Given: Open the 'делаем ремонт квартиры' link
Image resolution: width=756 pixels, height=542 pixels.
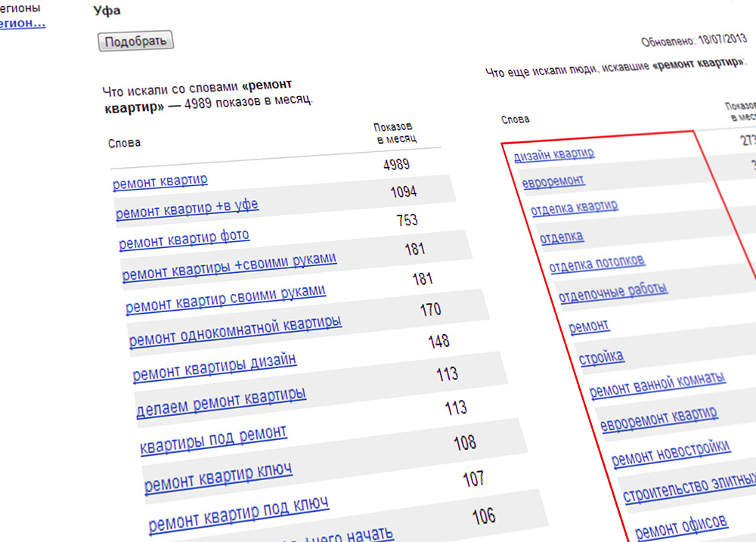Looking at the screenshot, I should pos(221,401).
